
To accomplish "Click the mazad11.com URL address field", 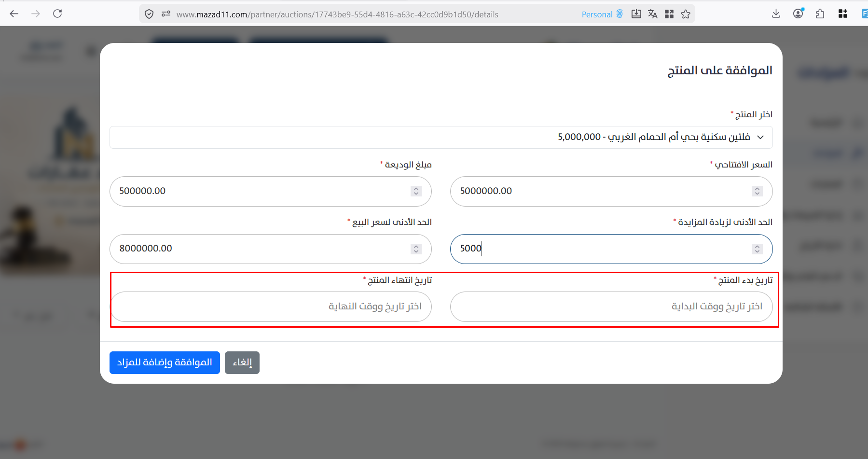I will (337, 14).
